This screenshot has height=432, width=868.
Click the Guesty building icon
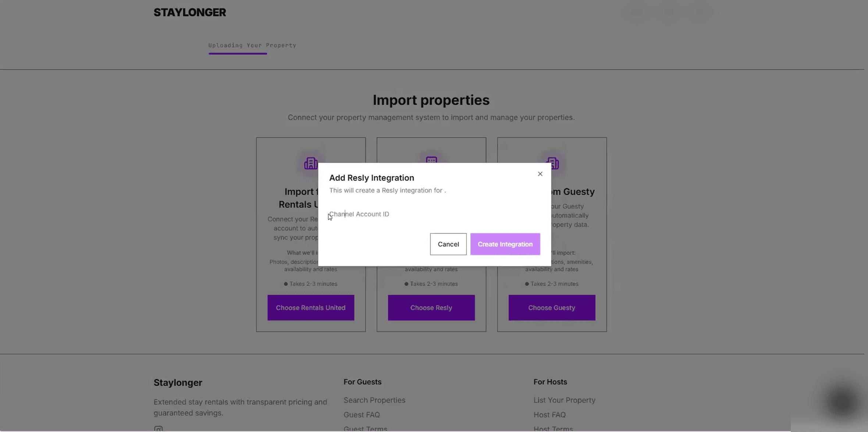552,163
